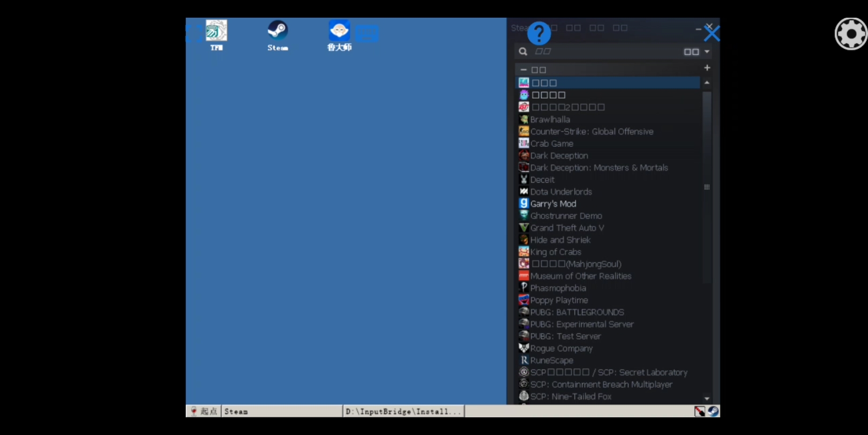Select Crab Game in the library
Image resolution: width=868 pixels, height=435 pixels.
point(608,144)
